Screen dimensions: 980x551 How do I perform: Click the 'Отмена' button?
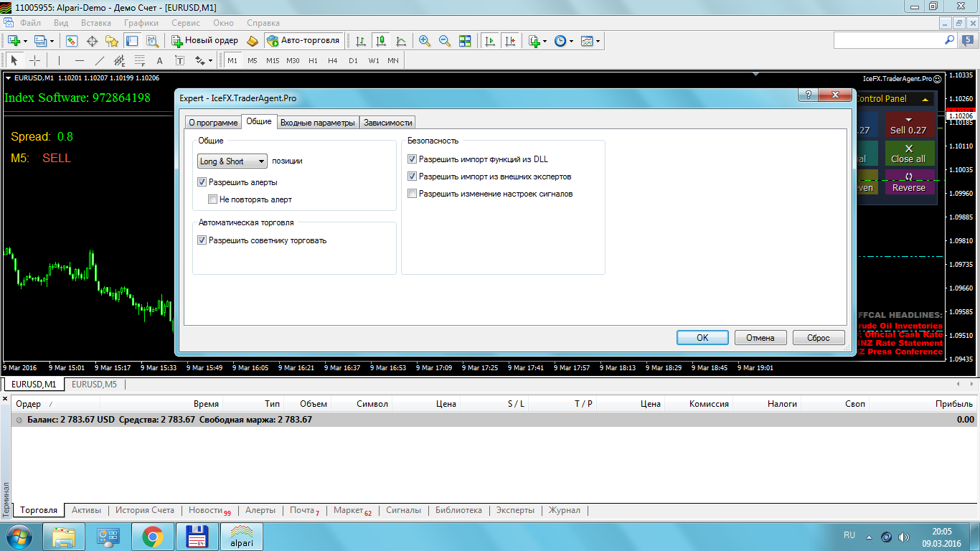(760, 338)
